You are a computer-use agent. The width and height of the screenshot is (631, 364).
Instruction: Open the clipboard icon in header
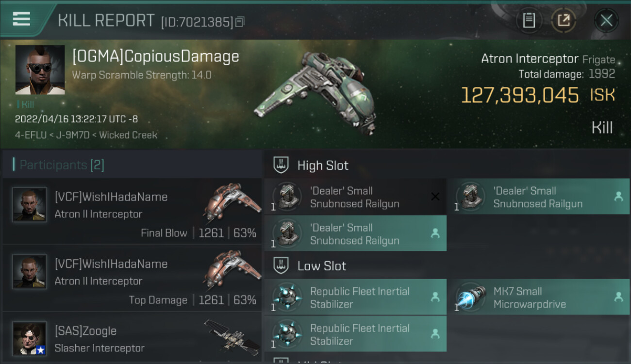click(529, 20)
